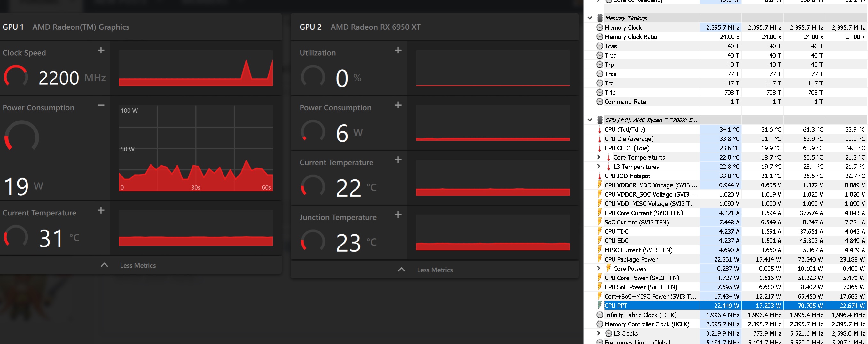Click the GPU 2 utilization sparkline graph
868x344 pixels.
pos(493,68)
